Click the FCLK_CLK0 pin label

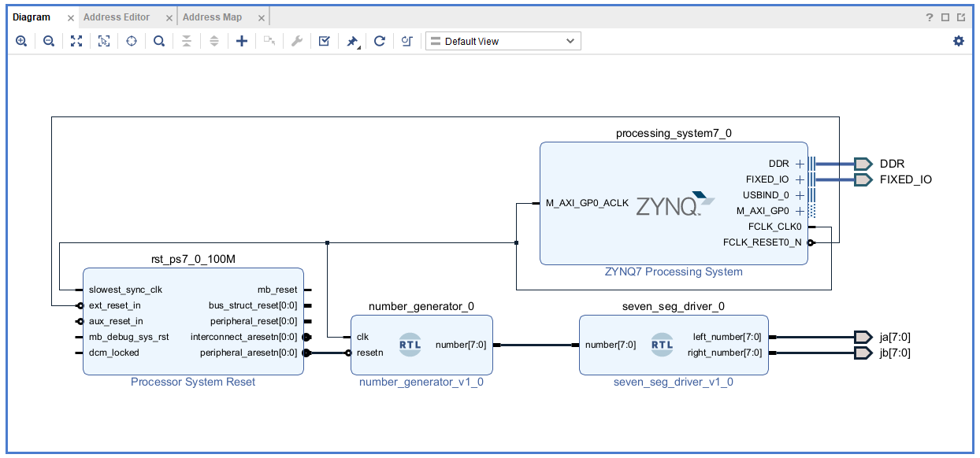point(775,227)
